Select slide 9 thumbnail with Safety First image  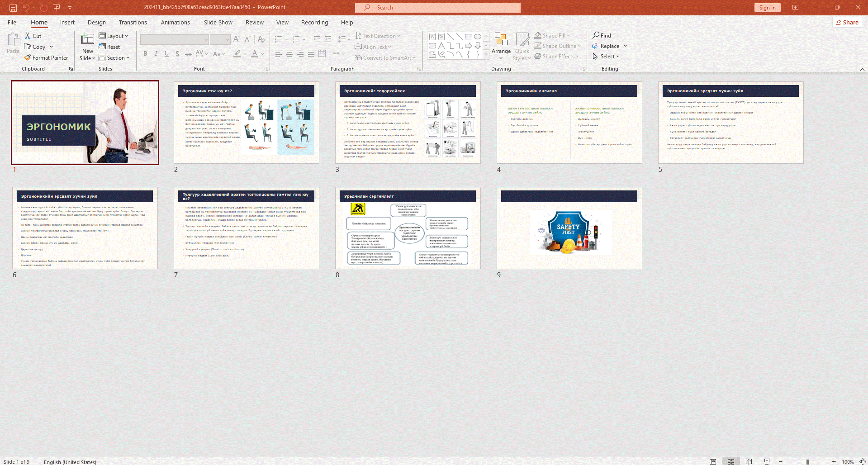click(569, 228)
